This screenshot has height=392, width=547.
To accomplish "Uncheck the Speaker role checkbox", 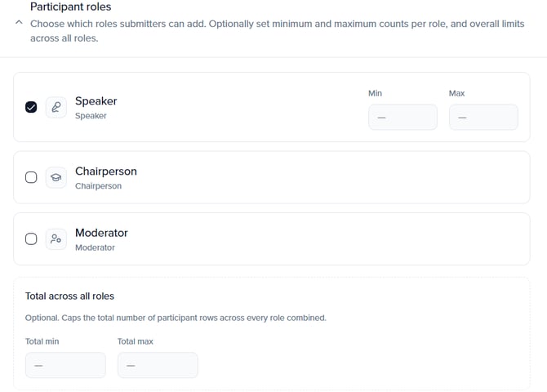I will coord(31,107).
